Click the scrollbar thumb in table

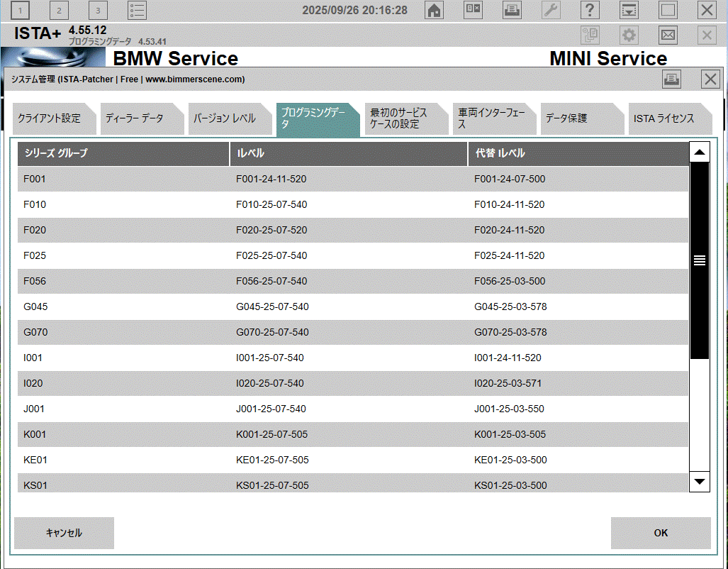[x=700, y=260]
